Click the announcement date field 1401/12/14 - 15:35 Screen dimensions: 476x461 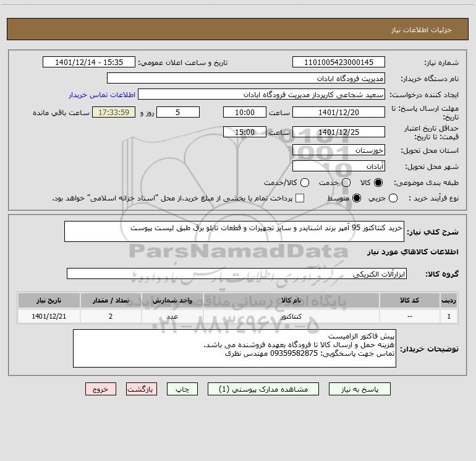tap(89, 62)
